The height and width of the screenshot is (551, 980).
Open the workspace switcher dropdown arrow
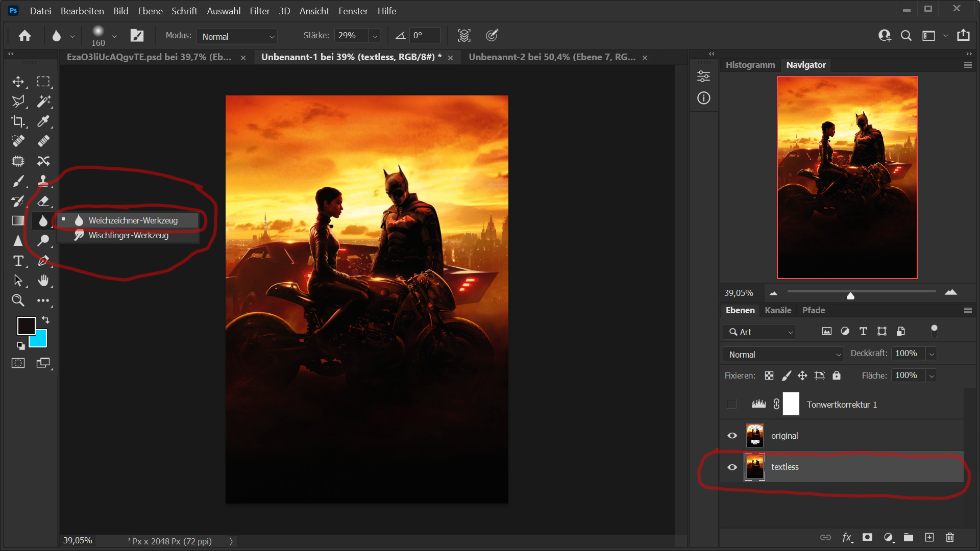coord(946,36)
